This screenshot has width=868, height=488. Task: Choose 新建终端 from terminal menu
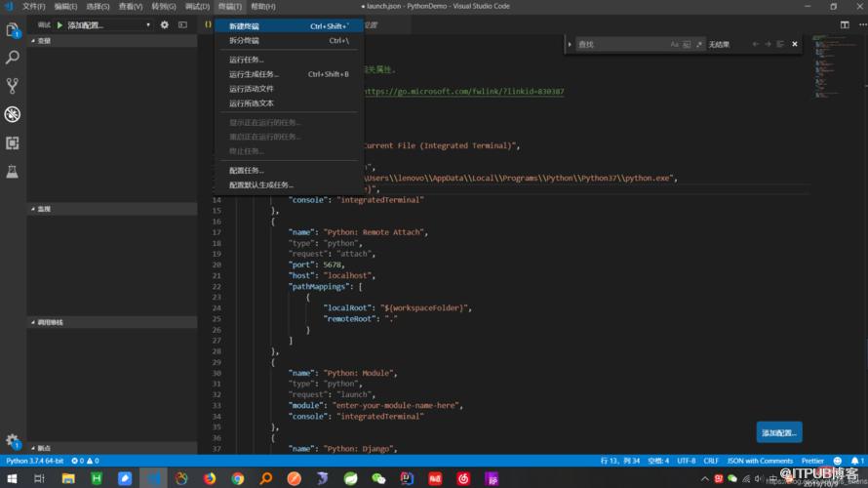(289, 26)
